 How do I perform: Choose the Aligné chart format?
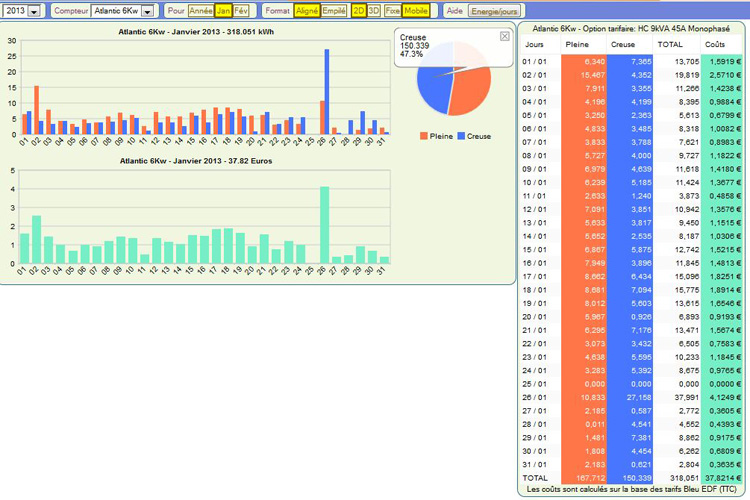tap(306, 11)
